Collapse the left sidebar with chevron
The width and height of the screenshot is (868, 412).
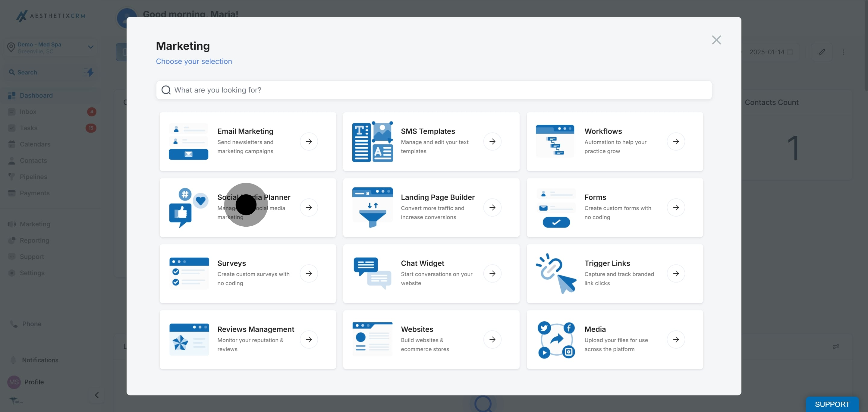tap(97, 395)
